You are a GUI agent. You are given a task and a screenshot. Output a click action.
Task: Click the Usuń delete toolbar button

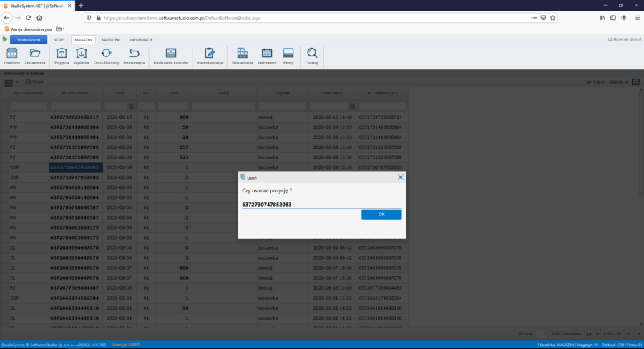coord(34,82)
